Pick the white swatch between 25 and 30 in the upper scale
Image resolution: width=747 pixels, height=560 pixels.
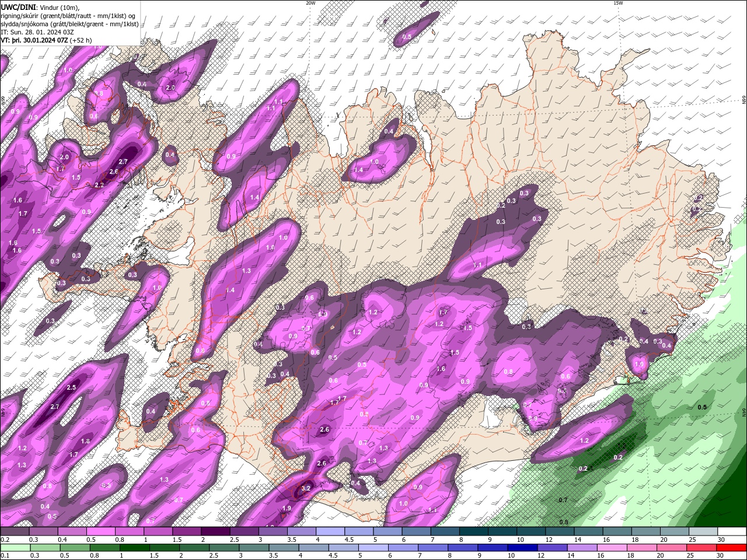(703, 531)
